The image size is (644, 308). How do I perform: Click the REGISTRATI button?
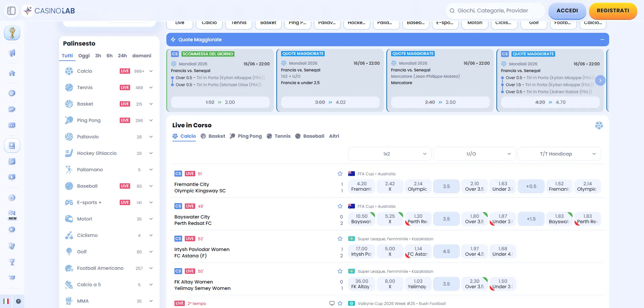[613, 11]
